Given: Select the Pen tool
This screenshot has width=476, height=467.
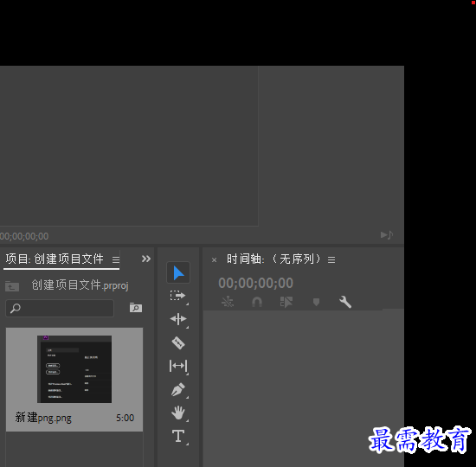Looking at the screenshot, I should click(x=178, y=390).
